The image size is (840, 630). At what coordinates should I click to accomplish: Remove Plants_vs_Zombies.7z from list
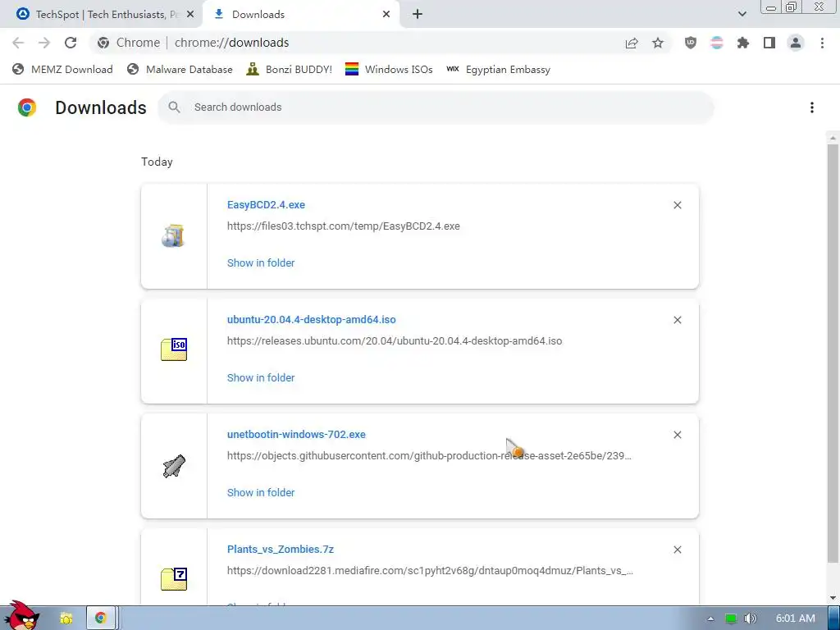point(677,550)
